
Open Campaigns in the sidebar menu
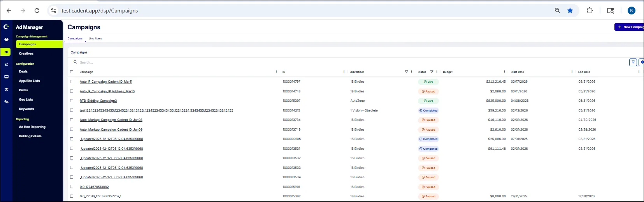(39, 44)
